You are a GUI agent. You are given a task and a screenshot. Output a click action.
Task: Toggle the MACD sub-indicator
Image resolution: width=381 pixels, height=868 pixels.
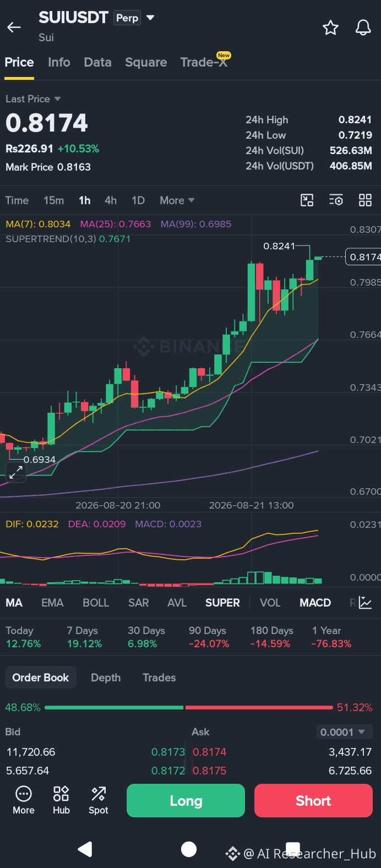click(x=315, y=603)
